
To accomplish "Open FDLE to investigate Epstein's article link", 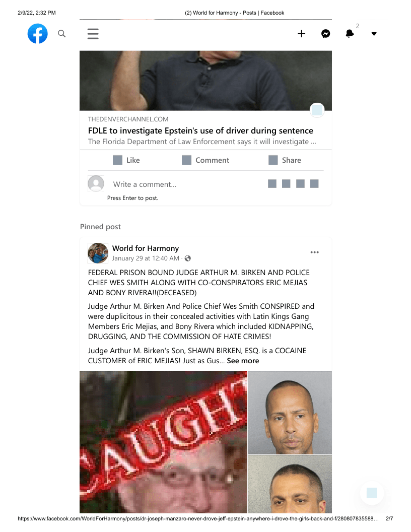I will [201, 130].
